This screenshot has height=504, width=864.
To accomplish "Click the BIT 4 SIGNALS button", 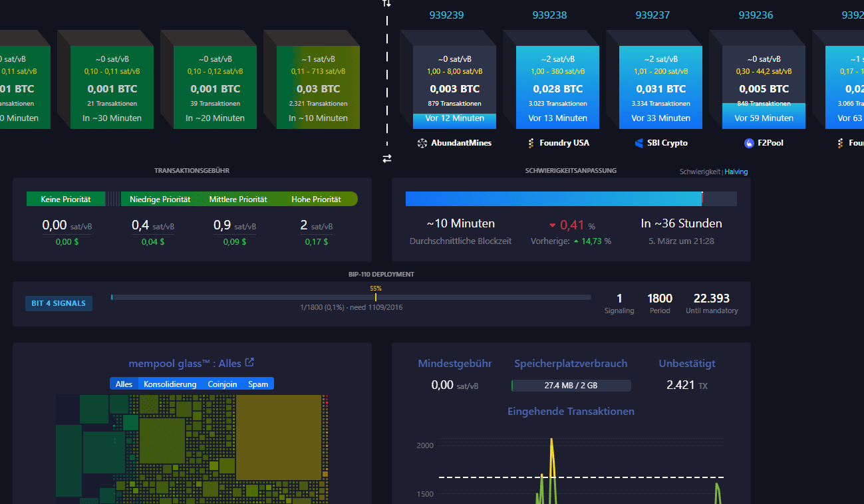I will click(59, 303).
